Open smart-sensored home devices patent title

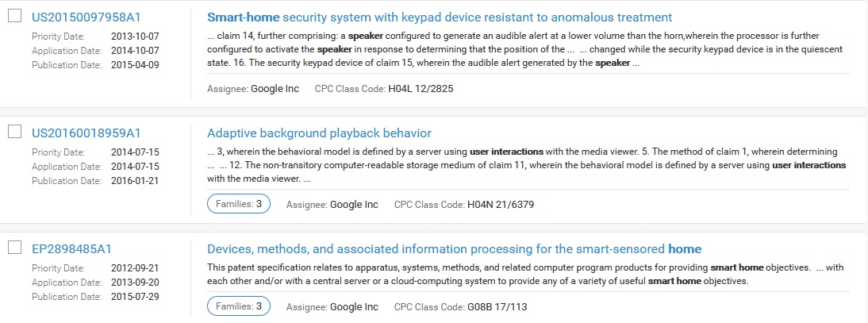point(454,248)
